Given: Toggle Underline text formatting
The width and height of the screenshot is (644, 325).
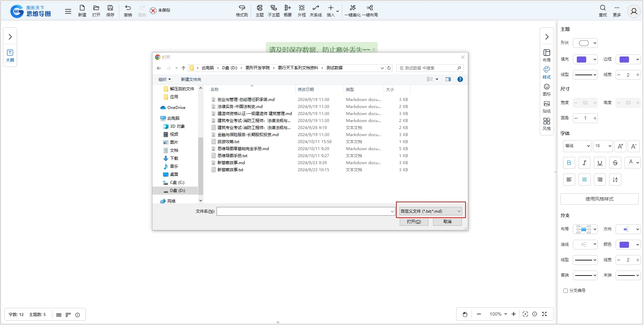Looking at the screenshot, I should pyautogui.click(x=600, y=163).
